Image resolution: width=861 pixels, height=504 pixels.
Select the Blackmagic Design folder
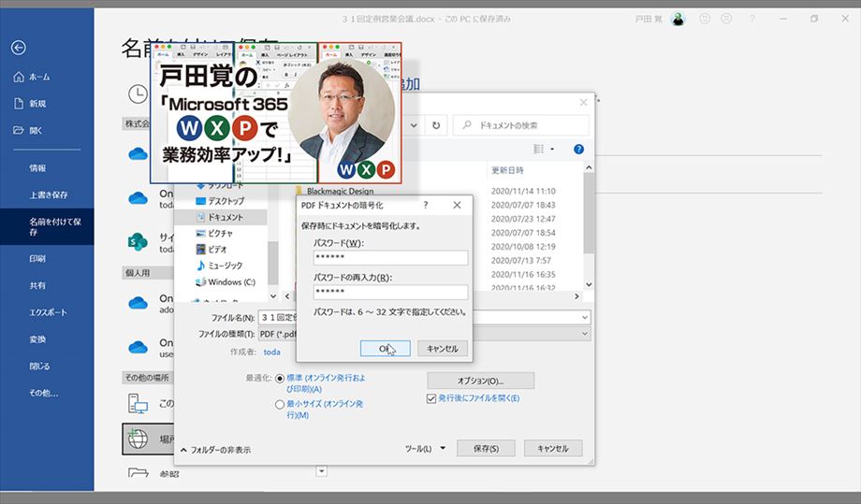pyautogui.click(x=335, y=191)
